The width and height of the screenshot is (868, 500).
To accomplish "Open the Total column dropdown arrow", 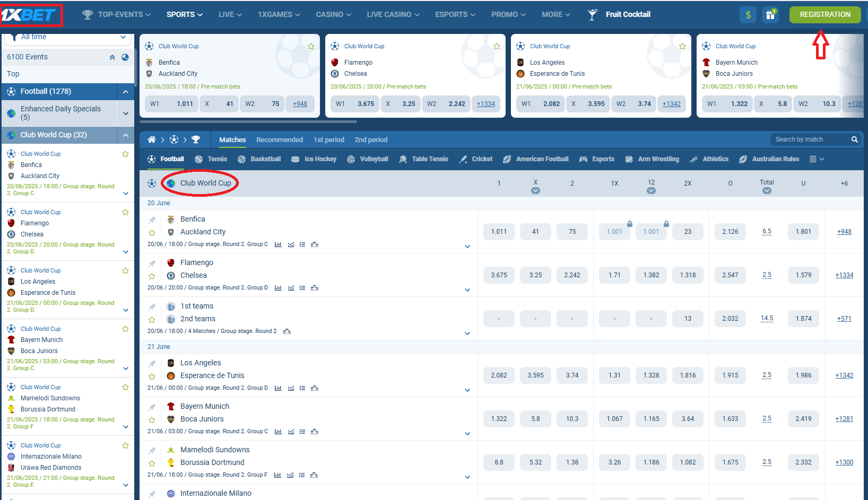I will coord(767,191).
